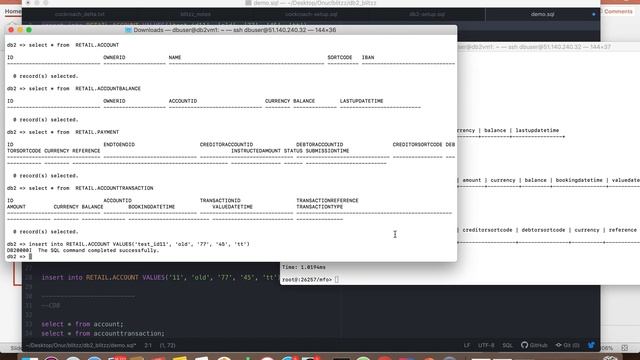The height and width of the screenshot is (360, 640).
Task: Open the Comments button in the background app
Action: point(618,11)
